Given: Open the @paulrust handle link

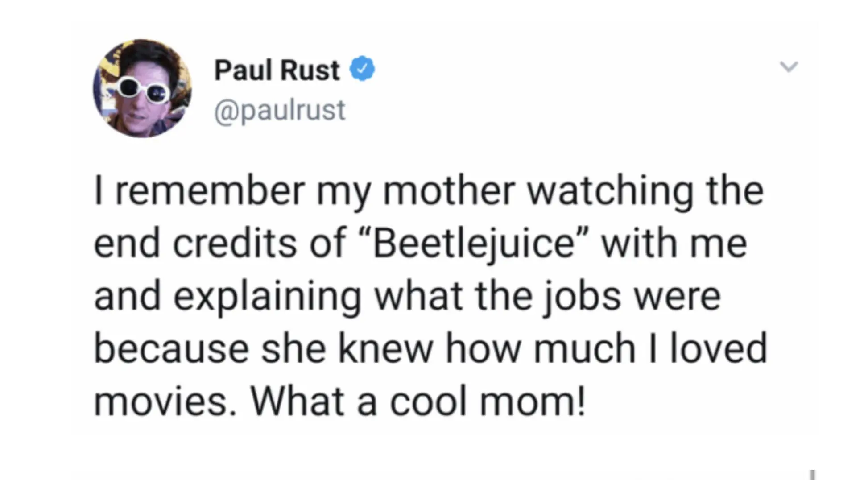Looking at the screenshot, I should (280, 110).
